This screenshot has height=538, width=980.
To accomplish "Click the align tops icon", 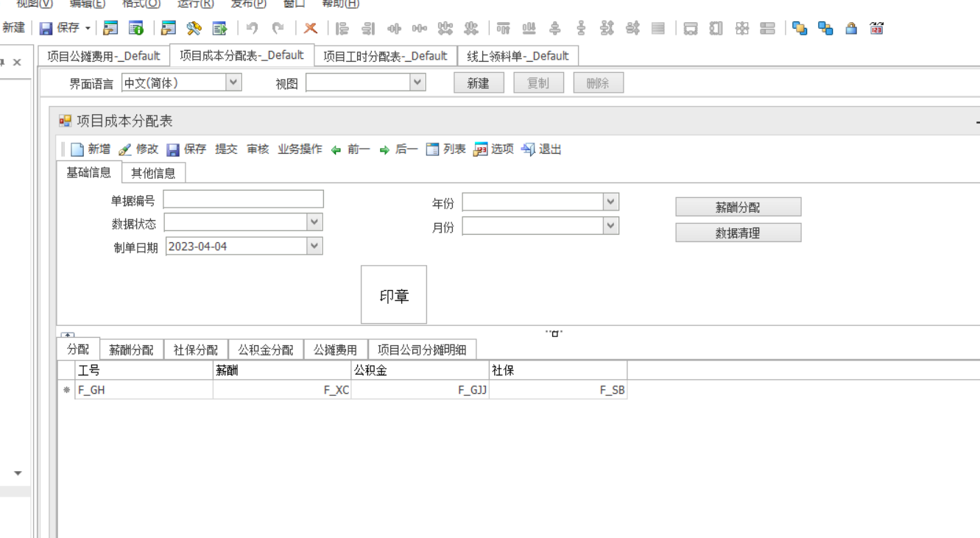I will [504, 29].
